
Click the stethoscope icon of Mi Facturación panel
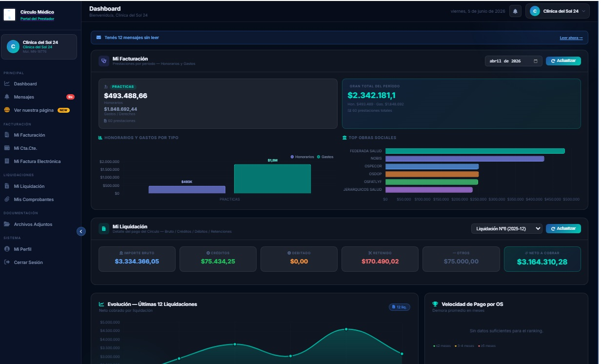104,61
